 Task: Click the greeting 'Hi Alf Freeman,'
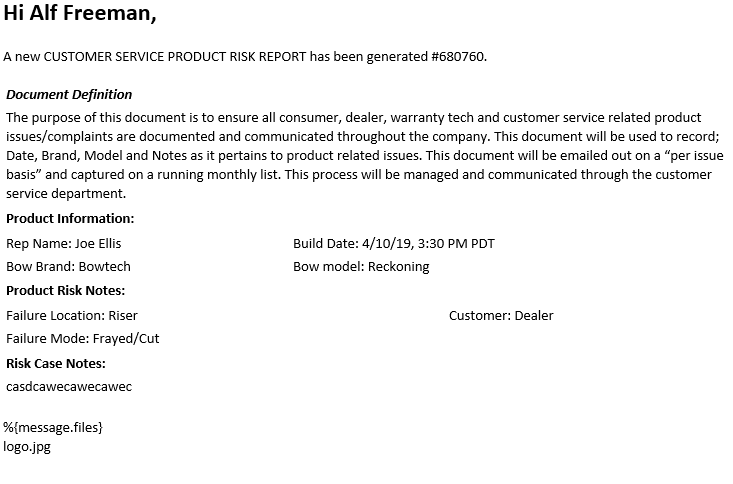[x=79, y=13]
